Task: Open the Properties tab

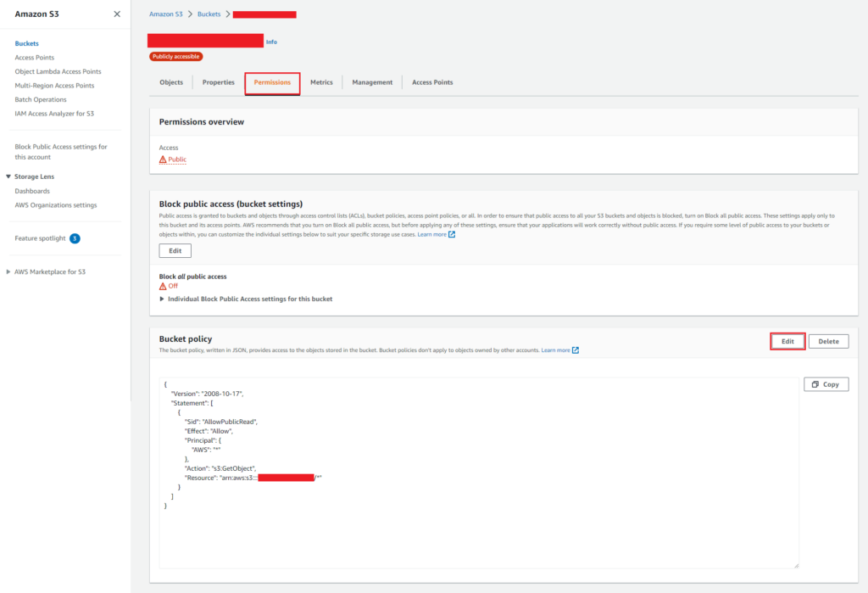Action: (x=219, y=82)
